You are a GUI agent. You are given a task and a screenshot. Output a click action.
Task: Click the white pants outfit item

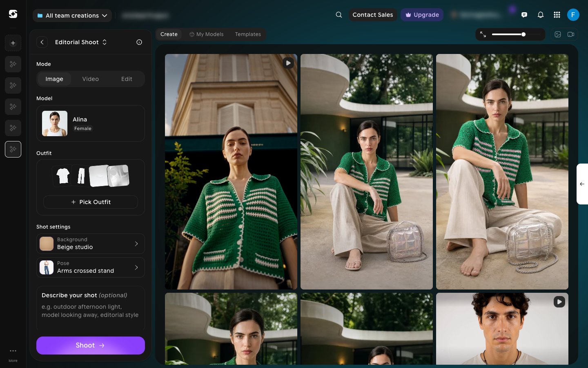81,176
